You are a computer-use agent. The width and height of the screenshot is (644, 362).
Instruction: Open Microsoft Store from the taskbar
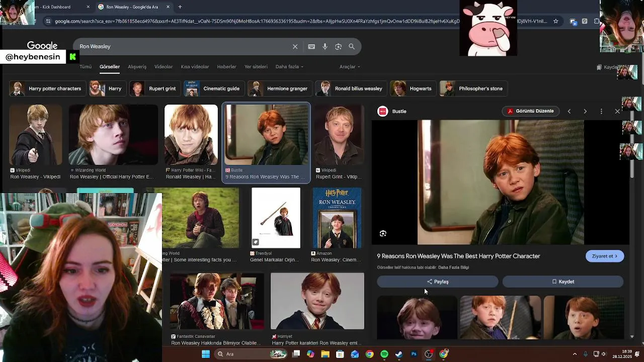coord(340,354)
